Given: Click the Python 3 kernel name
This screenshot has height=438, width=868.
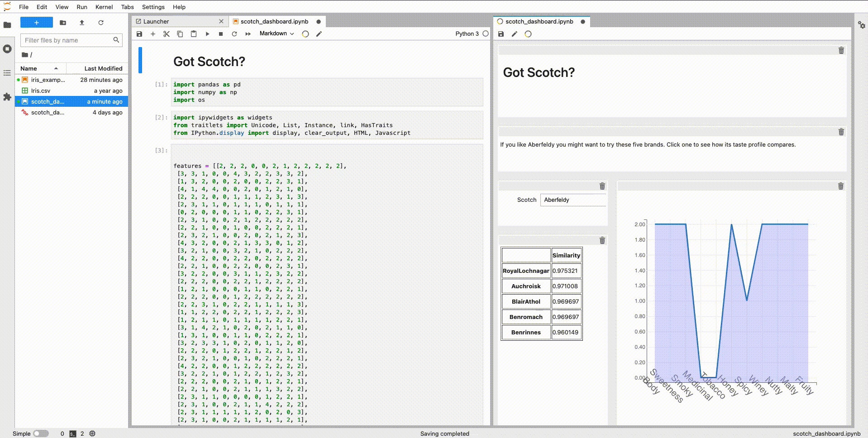Looking at the screenshot, I should [x=467, y=33].
